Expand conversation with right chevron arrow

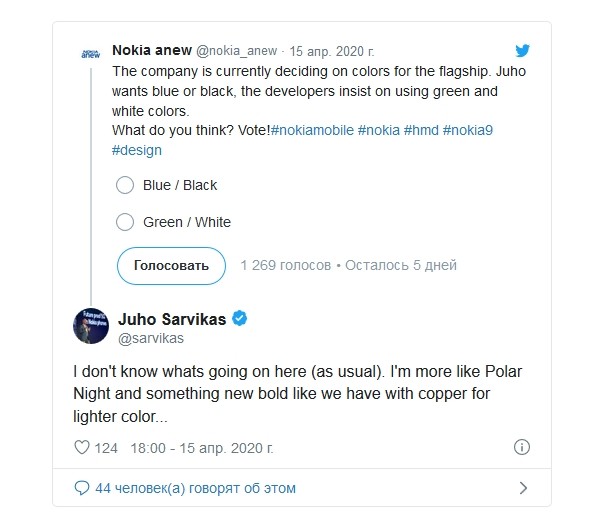[x=523, y=488]
